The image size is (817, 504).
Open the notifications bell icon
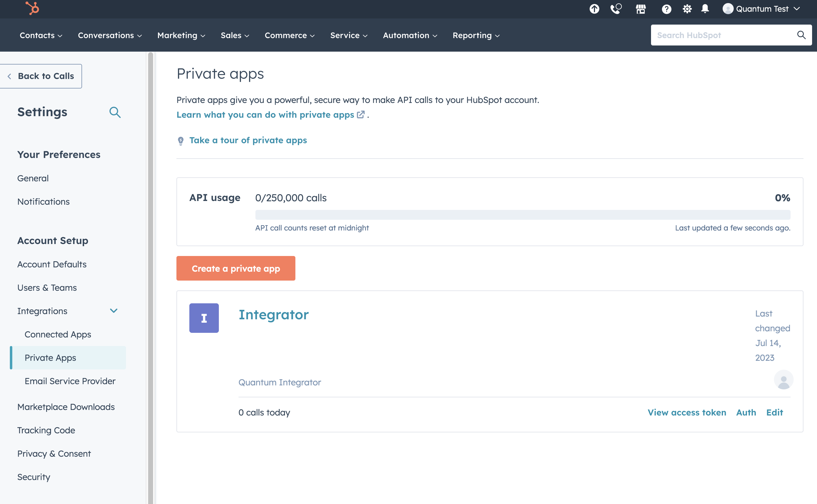tap(705, 9)
